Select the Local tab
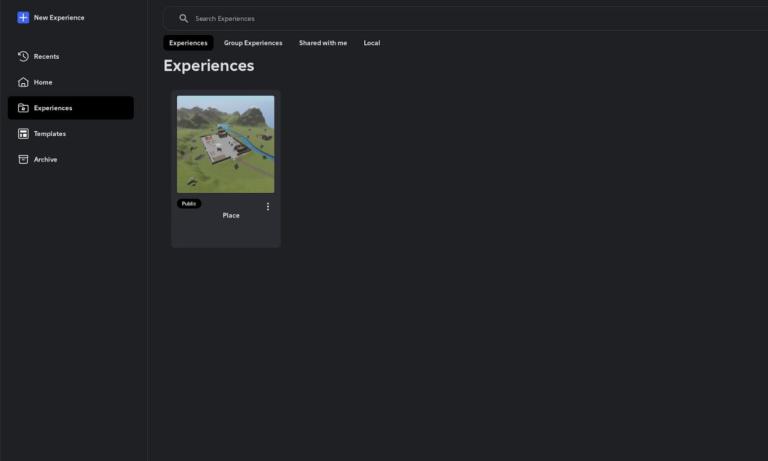 click(371, 43)
